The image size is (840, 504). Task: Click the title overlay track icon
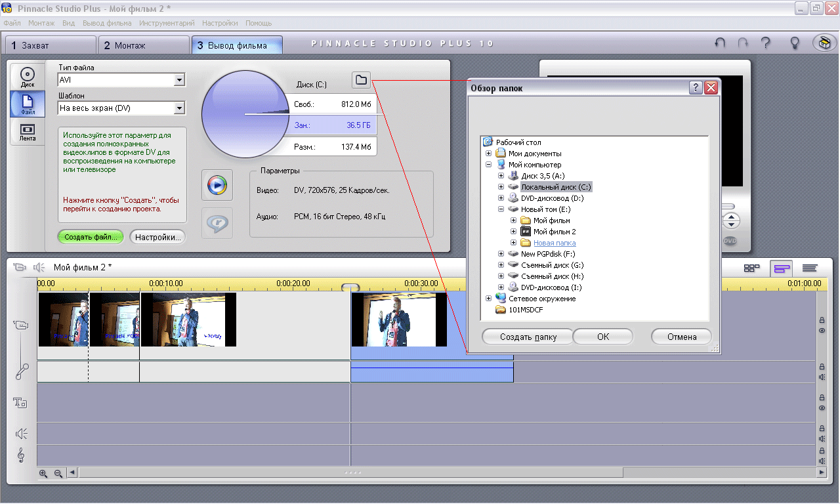point(20,403)
